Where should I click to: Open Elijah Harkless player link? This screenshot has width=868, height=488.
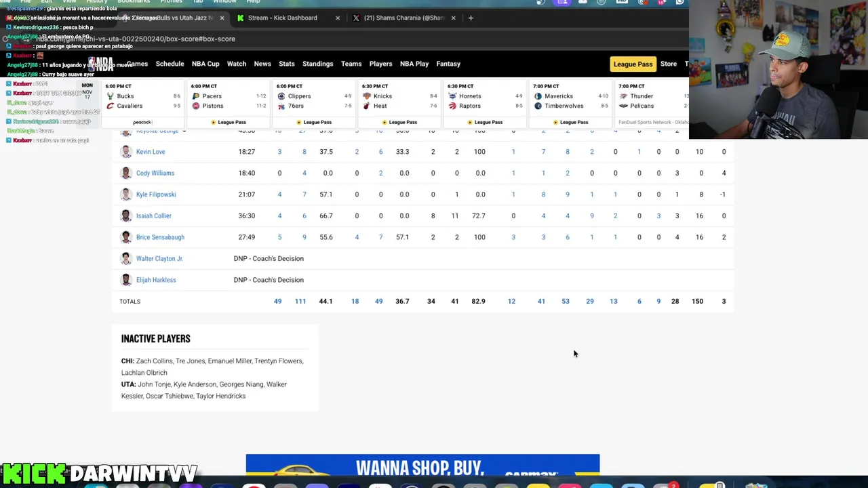click(156, 280)
